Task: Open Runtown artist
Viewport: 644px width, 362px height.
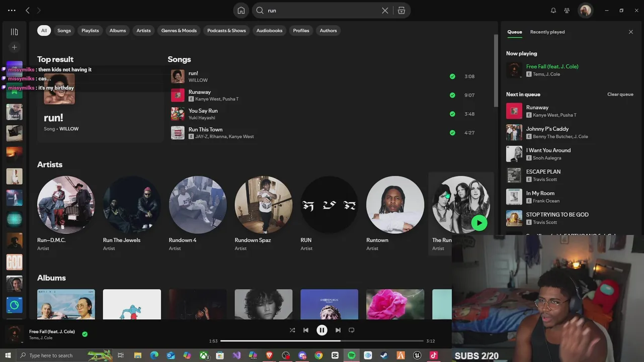Action: click(395, 213)
